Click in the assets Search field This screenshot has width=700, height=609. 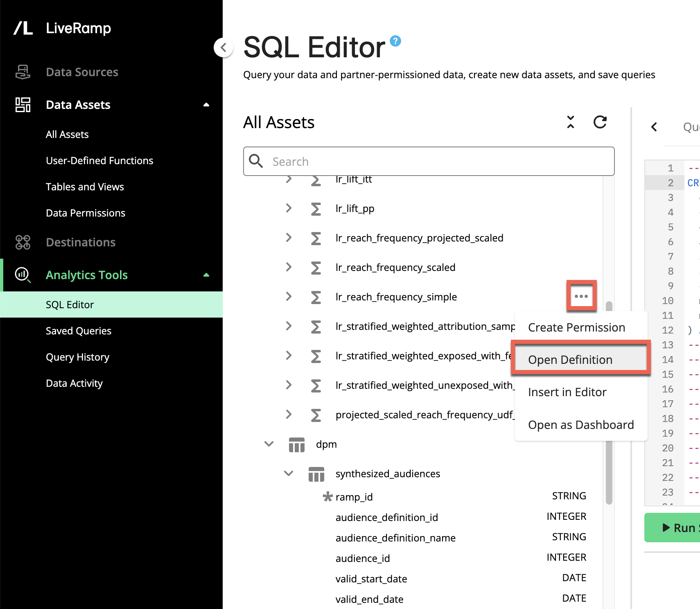point(429,161)
